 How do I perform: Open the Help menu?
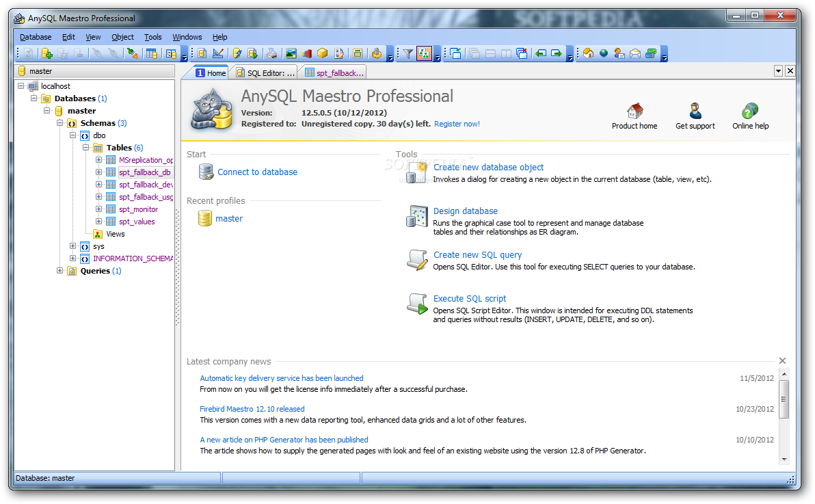coord(220,37)
